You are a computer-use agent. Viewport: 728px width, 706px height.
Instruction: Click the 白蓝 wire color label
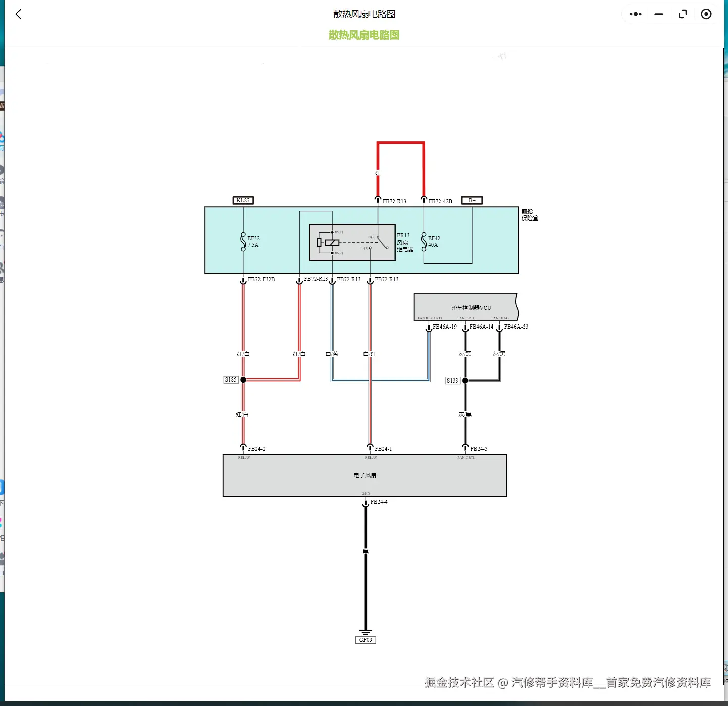[332, 354]
